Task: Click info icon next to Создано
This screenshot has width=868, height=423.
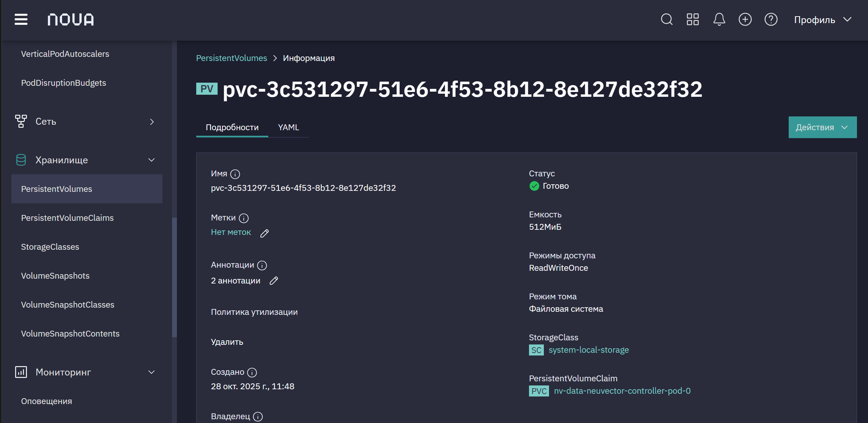Action: click(x=252, y=372)
